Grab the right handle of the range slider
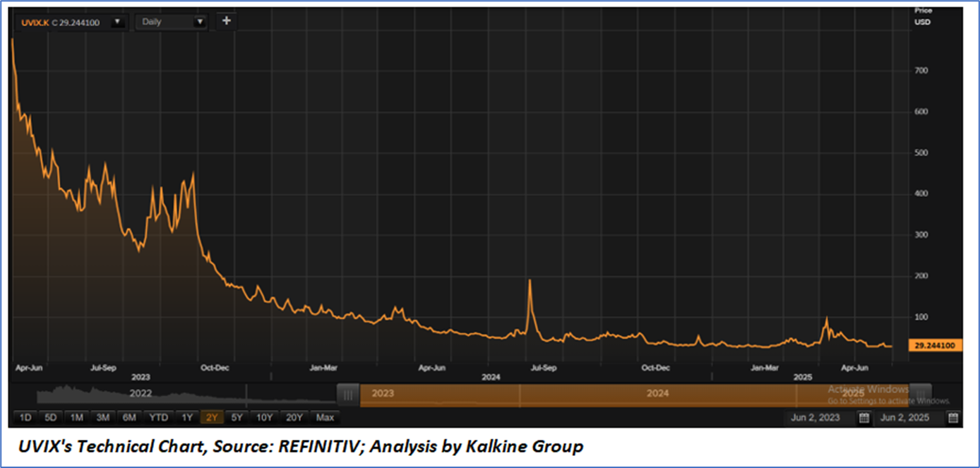This screenshot has height=468, width=980. 921,395
